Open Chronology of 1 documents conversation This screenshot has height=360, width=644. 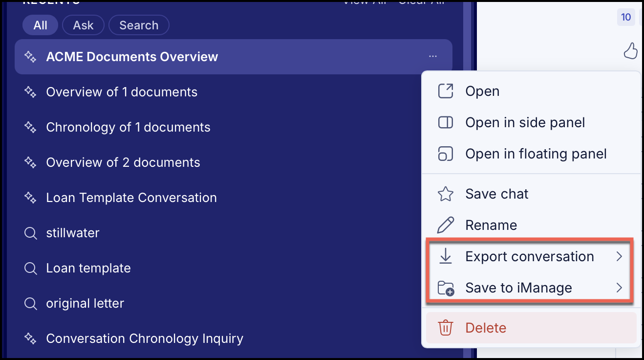(128, 128)
